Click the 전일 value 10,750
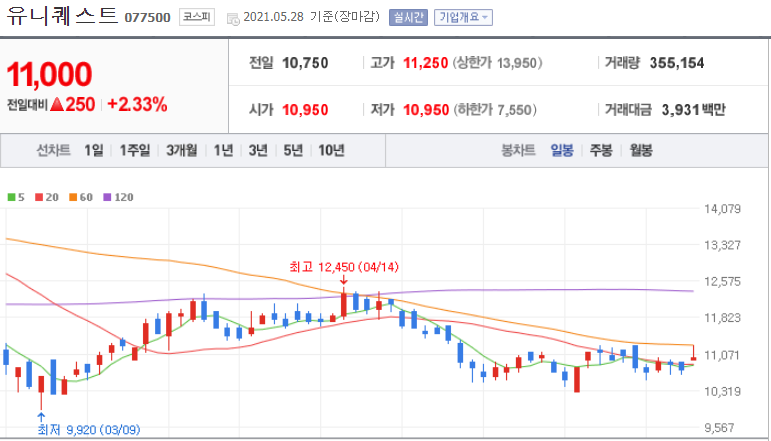771x441 pixels. click(305, 63)
